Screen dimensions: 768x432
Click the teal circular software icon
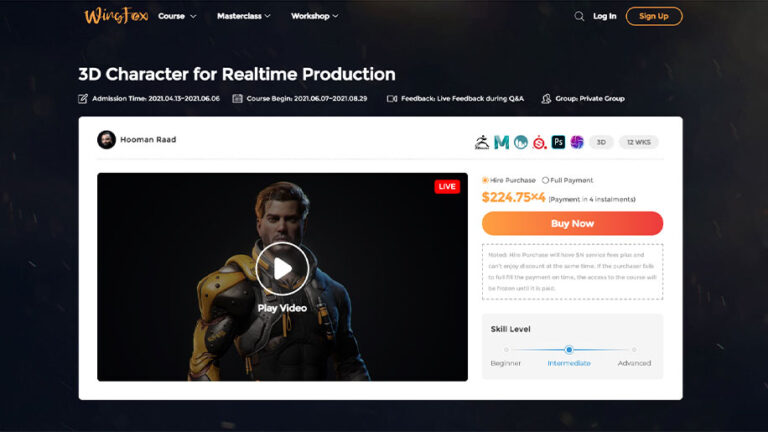(x=521, y=142)
